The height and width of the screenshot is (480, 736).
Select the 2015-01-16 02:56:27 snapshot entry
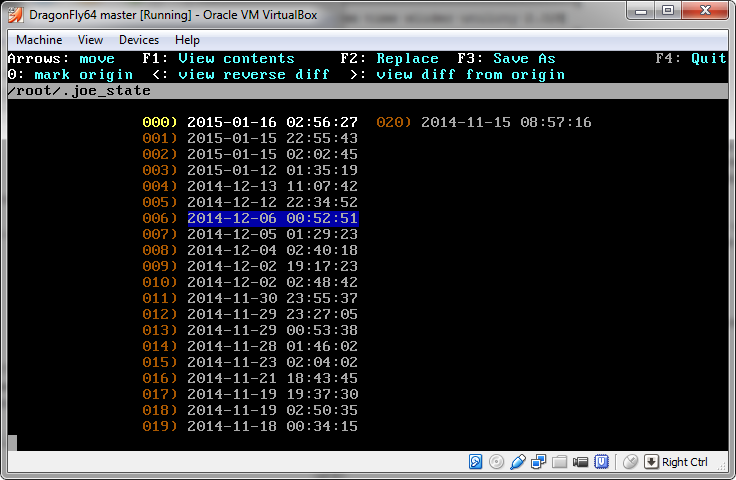272,122
